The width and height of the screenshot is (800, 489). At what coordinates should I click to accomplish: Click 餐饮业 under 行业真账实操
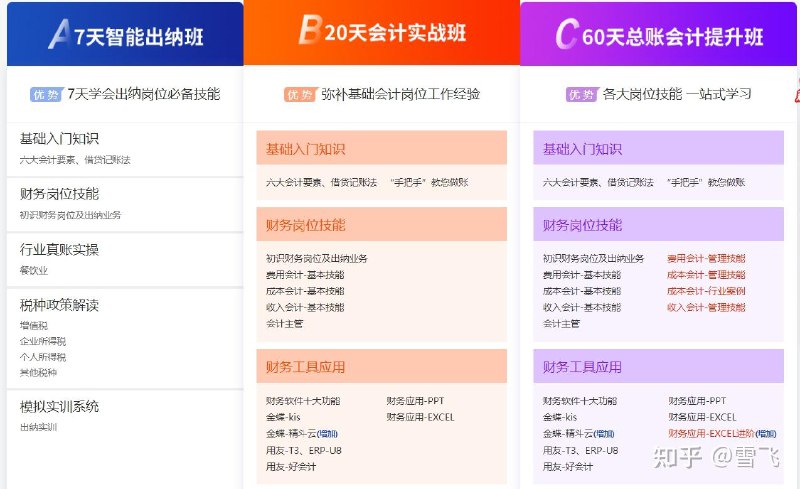pyautogui.click(x=34, y=270)
